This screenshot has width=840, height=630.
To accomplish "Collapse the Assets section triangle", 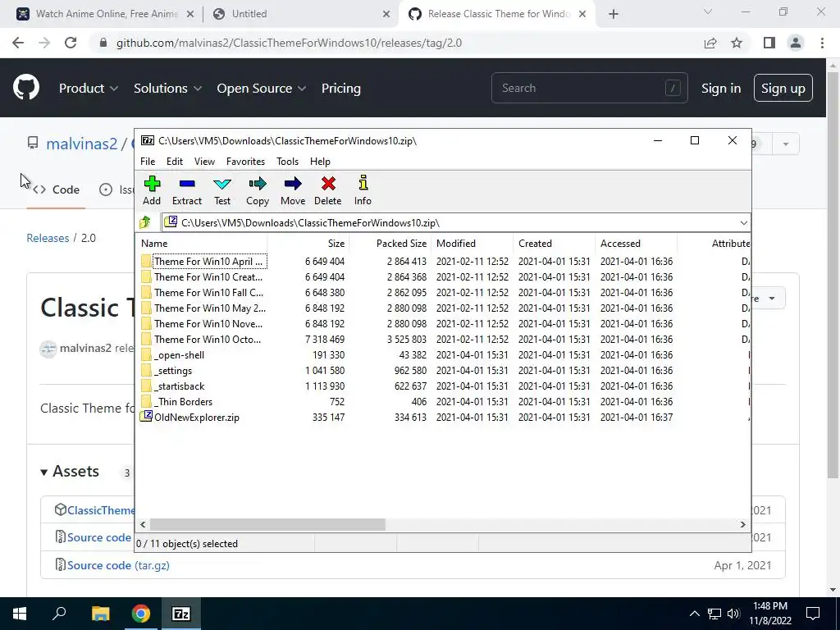I will [44, 472].
